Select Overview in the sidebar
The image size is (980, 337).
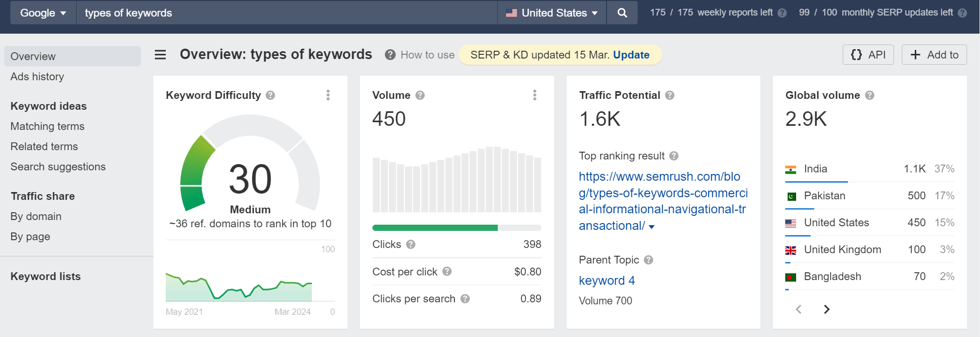(73, 56)
